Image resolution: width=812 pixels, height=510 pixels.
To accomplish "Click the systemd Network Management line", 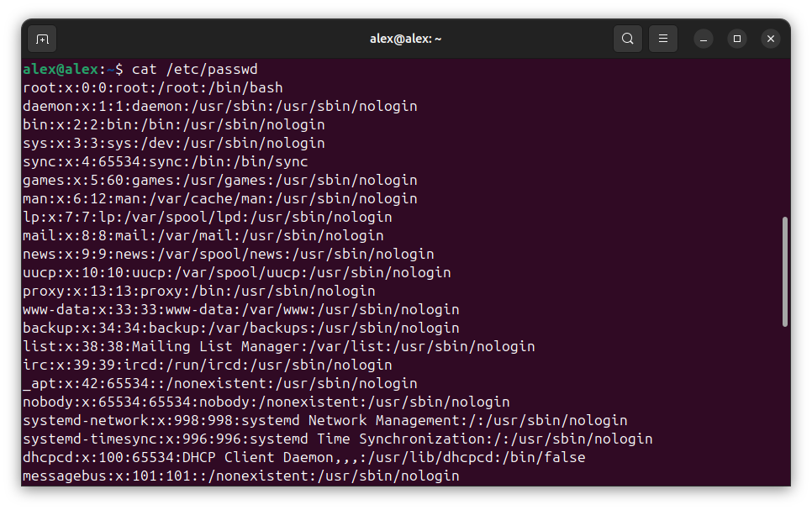I will click(325, 420).
